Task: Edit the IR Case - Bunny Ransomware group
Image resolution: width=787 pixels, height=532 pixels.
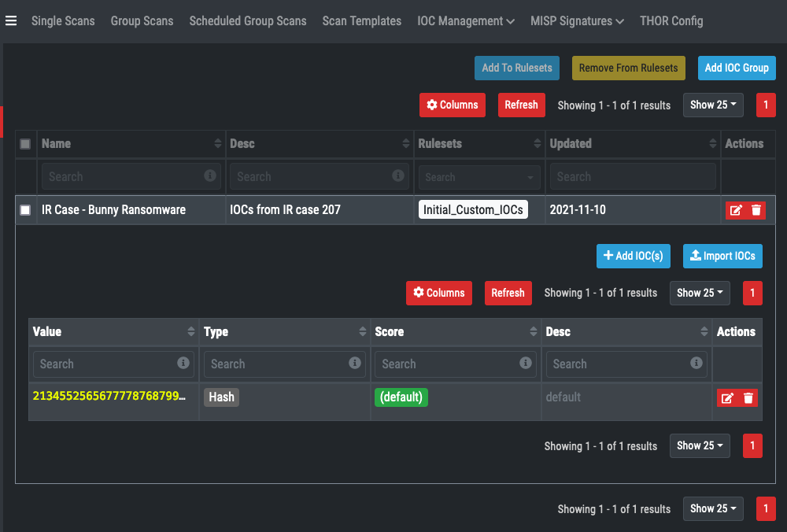Action: (x=736, y=210)
